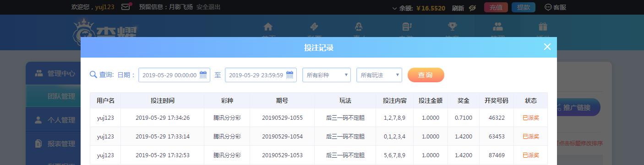Open 管理中心 in the sidebar
The image size is (644, 165).
pyautogui.click(x=54, y=73)
